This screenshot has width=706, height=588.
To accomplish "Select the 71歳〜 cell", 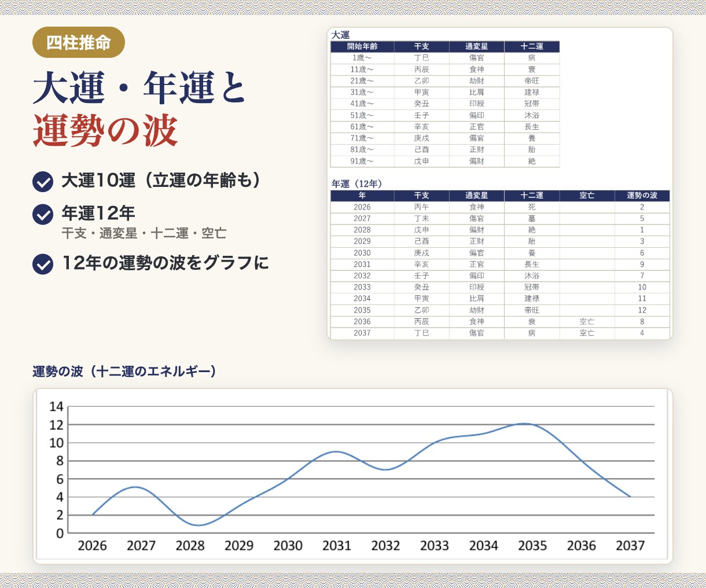I will (x=362, y=138).
